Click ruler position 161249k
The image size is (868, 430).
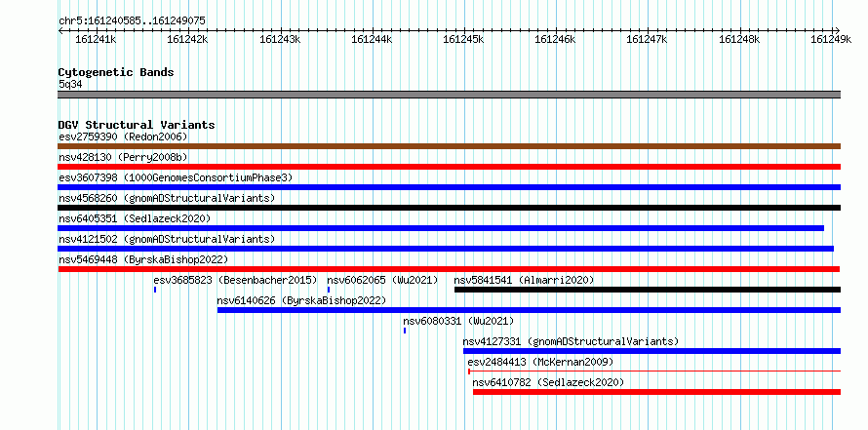[x=832, y=39]
